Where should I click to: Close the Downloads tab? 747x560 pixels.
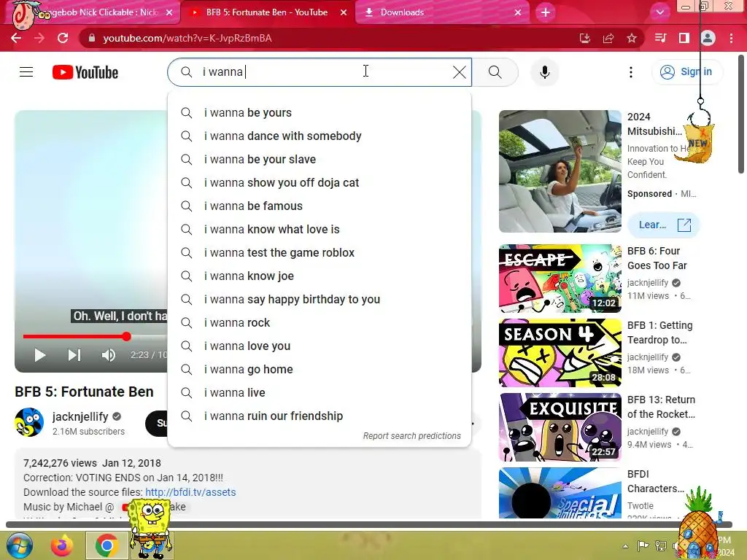point(518,12)
